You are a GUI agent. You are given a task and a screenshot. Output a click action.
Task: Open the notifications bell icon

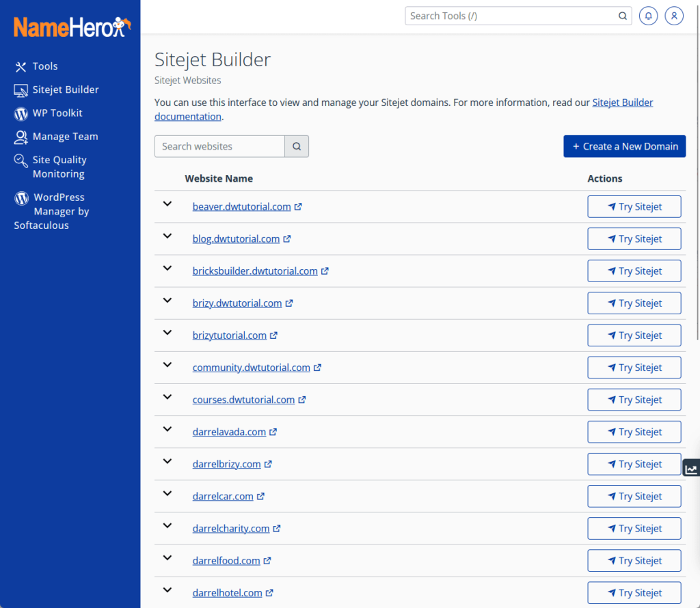[648, 16]
